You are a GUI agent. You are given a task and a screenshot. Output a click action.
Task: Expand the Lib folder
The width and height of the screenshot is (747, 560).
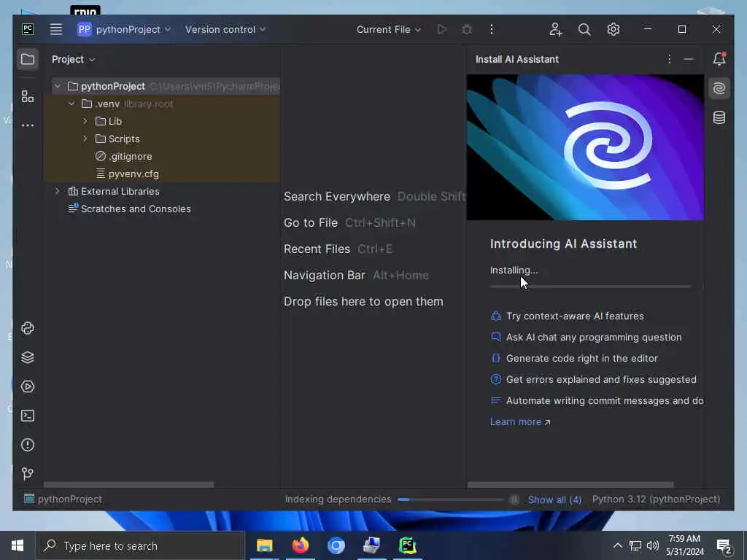[x=85, y=122]
